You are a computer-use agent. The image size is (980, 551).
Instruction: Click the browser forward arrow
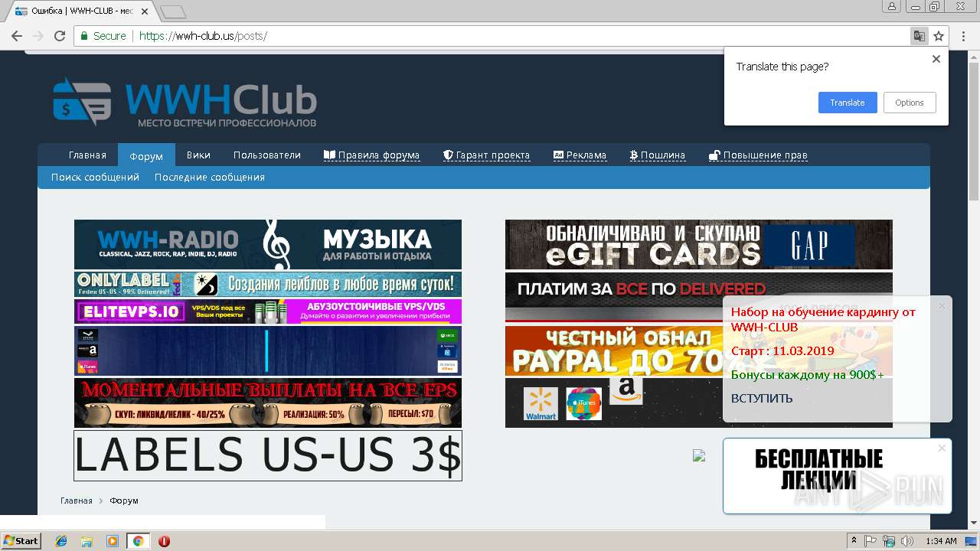coord(38,36)
